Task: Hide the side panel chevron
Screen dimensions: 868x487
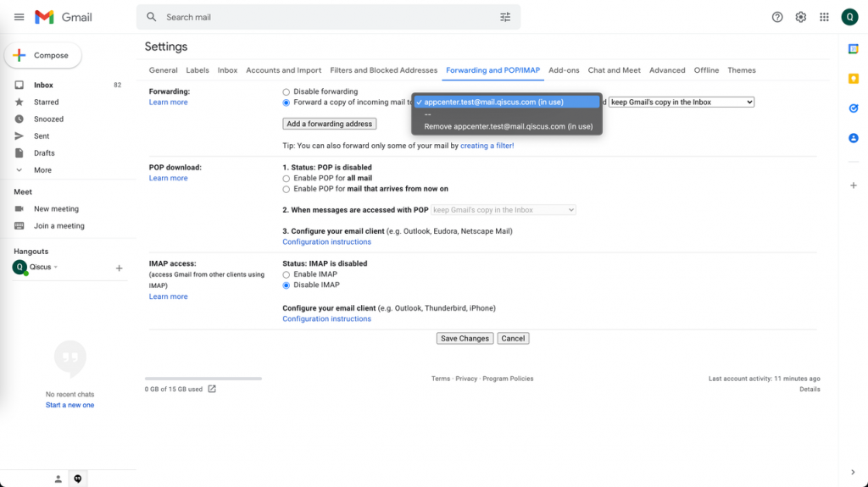Action: [853, 472]
